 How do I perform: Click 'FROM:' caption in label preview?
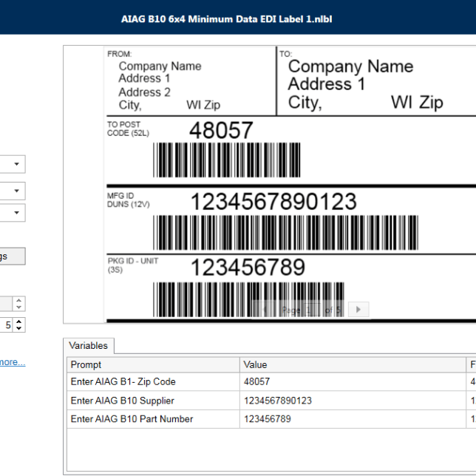(x=119, y=54)
